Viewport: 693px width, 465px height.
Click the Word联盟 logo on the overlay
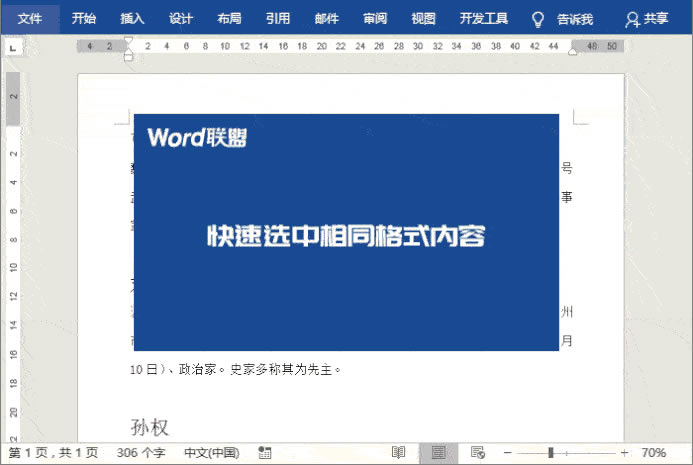coord(197,137)
